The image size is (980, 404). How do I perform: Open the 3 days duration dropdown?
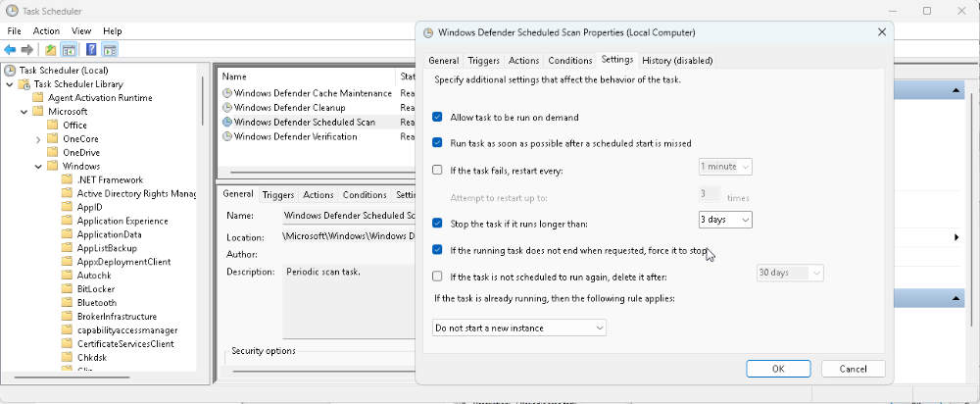pos(725,220)
